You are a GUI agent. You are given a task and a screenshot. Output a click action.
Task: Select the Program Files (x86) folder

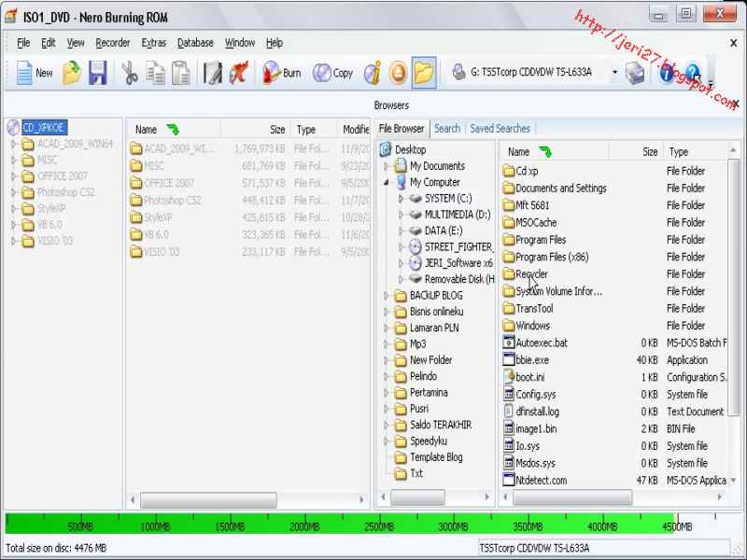point(552,258)
